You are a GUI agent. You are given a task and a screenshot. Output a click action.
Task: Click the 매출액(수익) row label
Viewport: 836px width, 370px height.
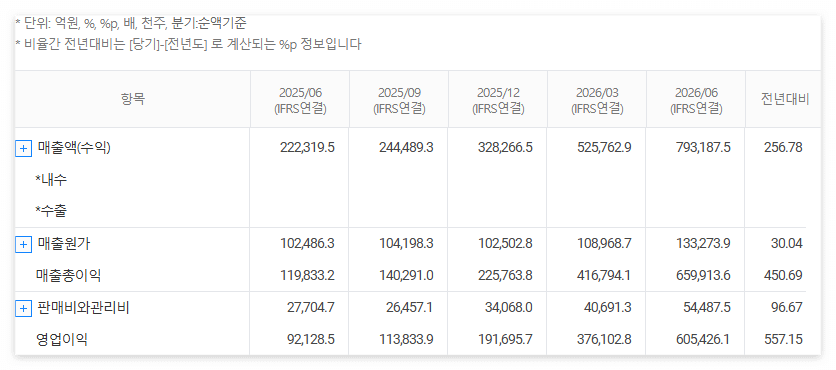pyautogui.click(x=74, y=148)
